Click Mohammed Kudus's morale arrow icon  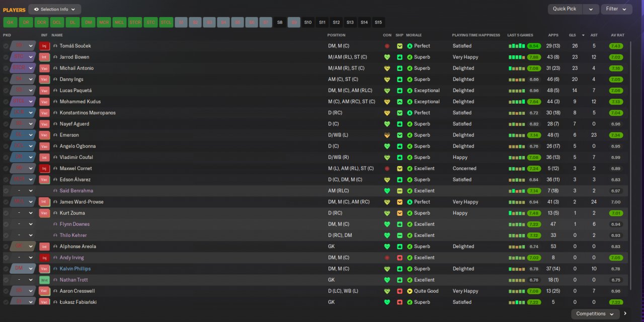pyautogui.click(x=410, y=102)
